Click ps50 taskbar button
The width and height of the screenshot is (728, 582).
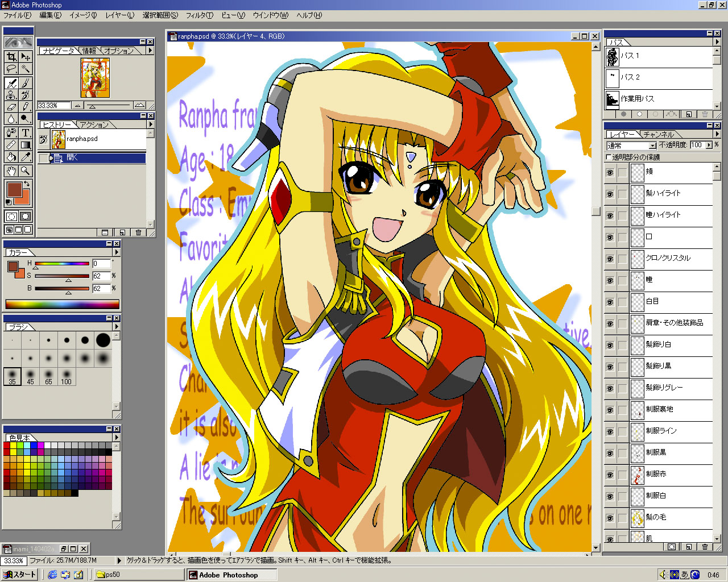click(x=139, y=575)
